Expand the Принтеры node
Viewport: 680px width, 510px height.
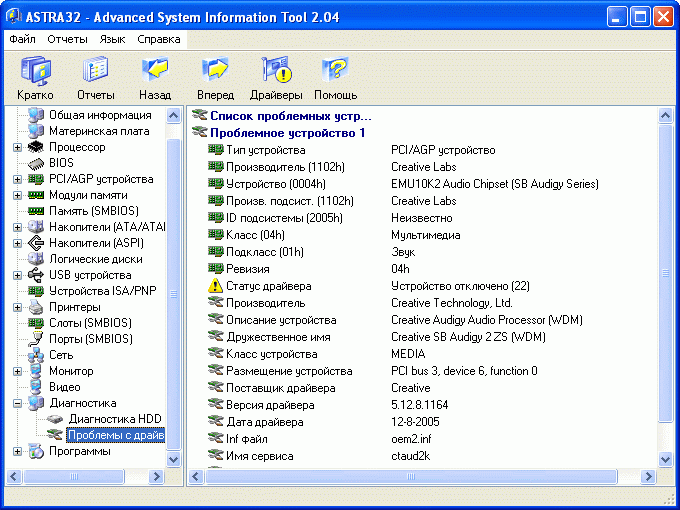[17, 307]
